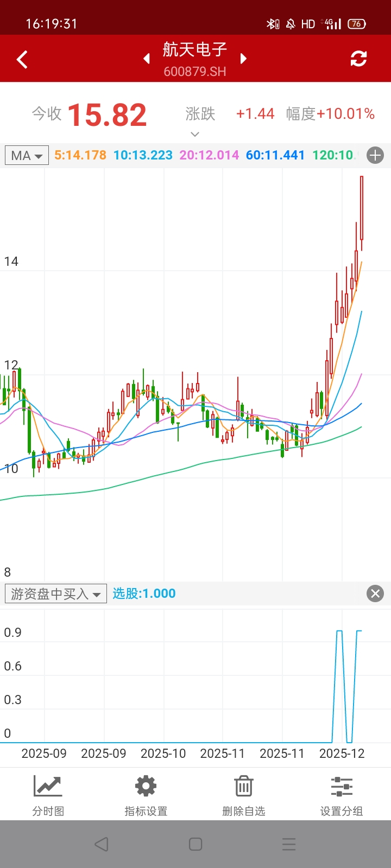Tap the 15.82 closing price
Image resolution: width=391 pixels, height=868 pixels.
coord(107,115)
